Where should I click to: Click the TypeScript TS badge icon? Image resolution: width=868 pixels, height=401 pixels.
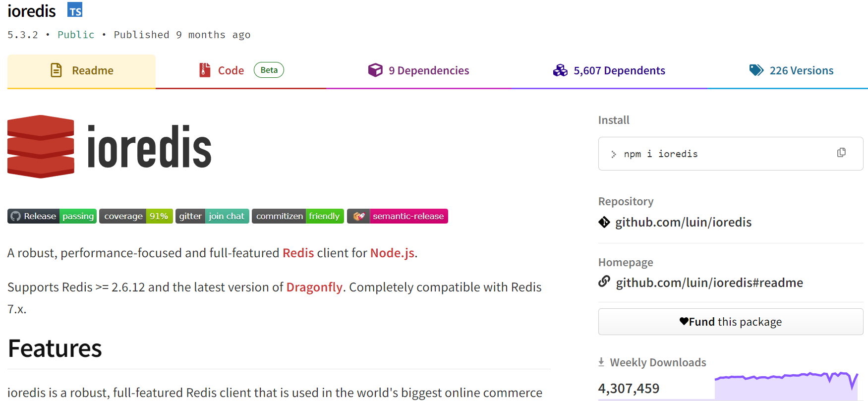[75, 10]
